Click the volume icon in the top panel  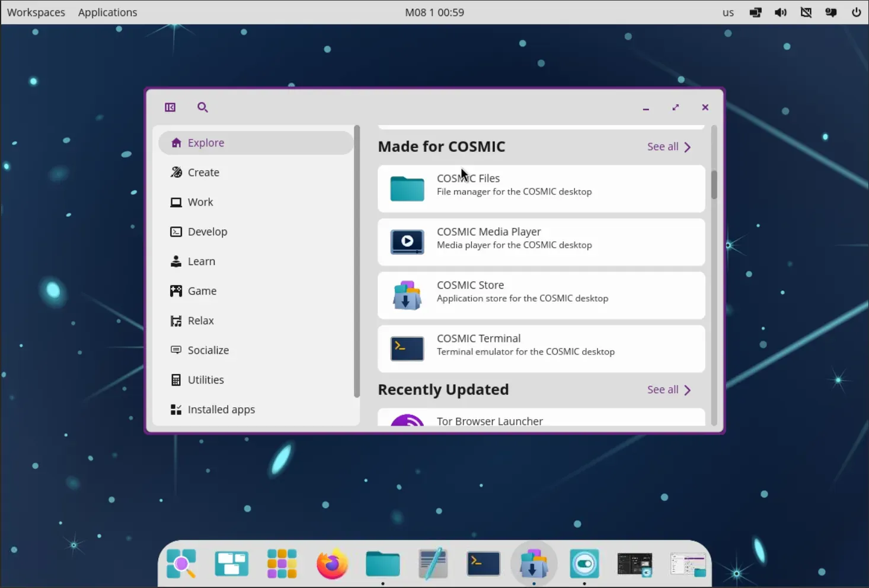(x=781, y=12)
